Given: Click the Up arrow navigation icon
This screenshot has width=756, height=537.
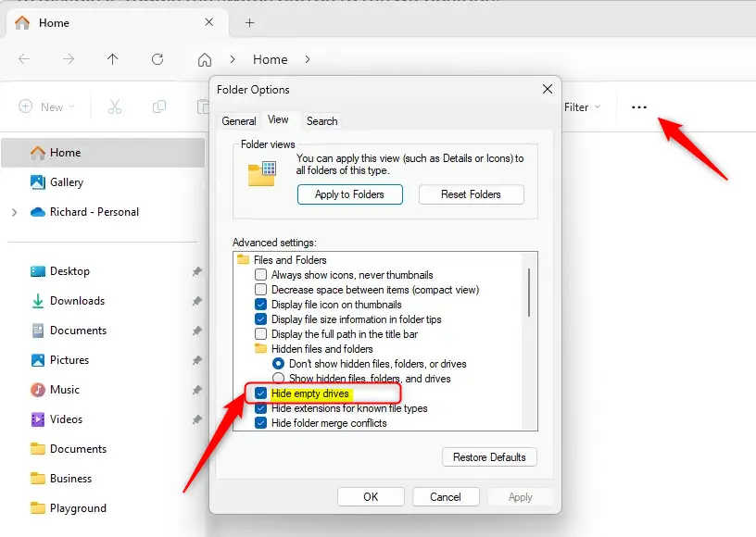Looking at the screenshot, I should 113,59.
